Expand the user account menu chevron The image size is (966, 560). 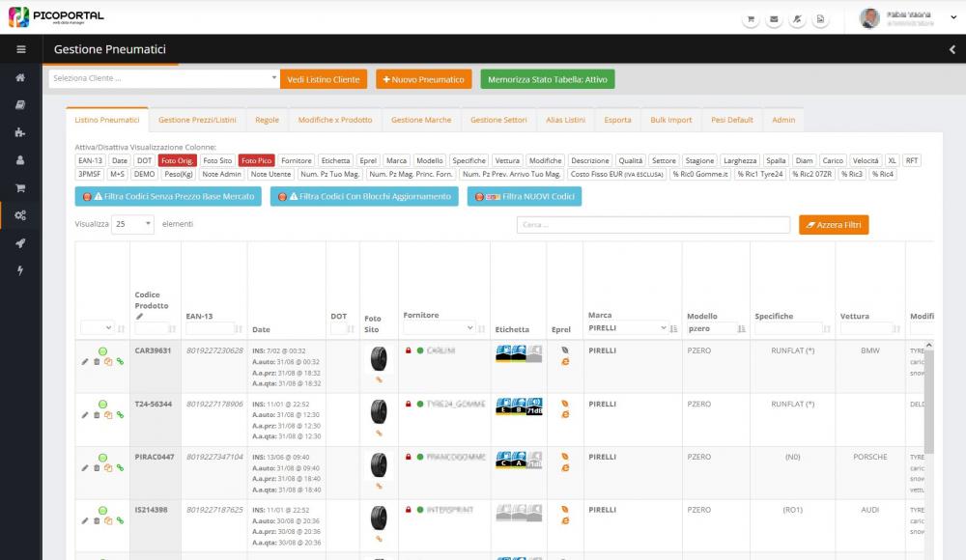953,17
